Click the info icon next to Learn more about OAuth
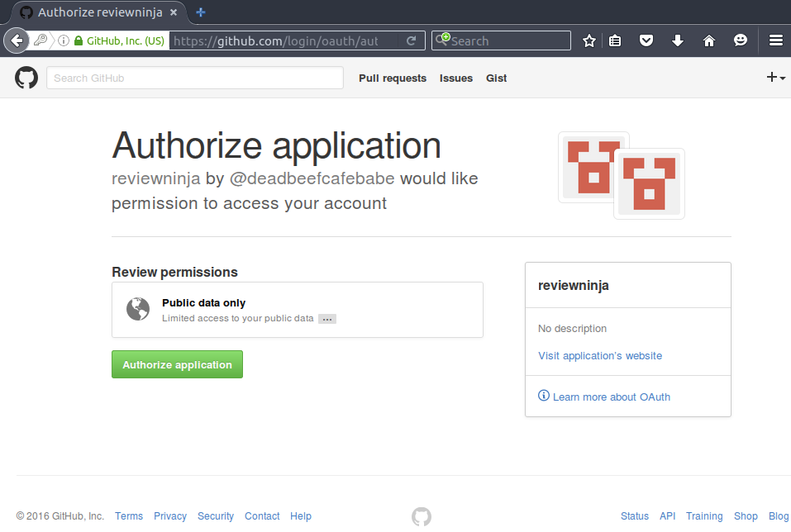 (543, 396)
